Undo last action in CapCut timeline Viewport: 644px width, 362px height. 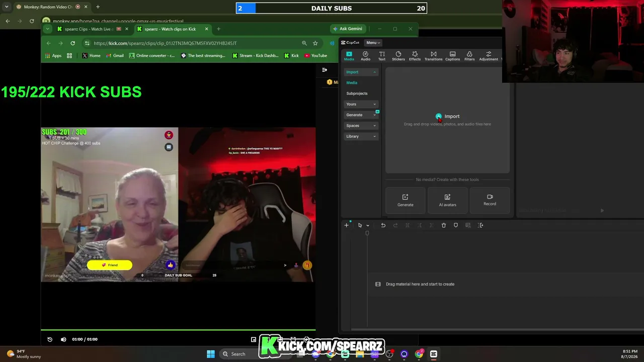[x=383, y=225]
